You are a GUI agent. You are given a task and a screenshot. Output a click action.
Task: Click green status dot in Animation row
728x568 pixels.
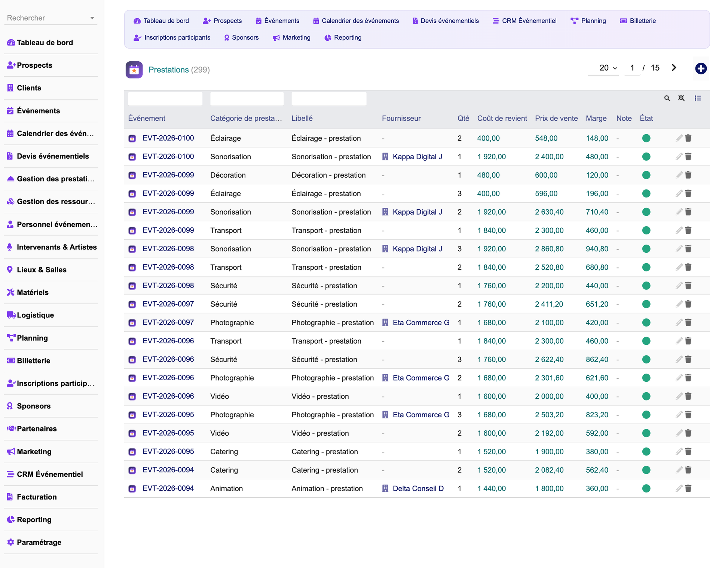pyautogui.click(x=646, y=488)
